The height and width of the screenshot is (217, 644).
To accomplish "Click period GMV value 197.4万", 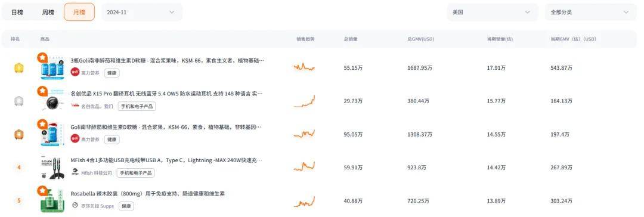I will (x=560, y=134).
